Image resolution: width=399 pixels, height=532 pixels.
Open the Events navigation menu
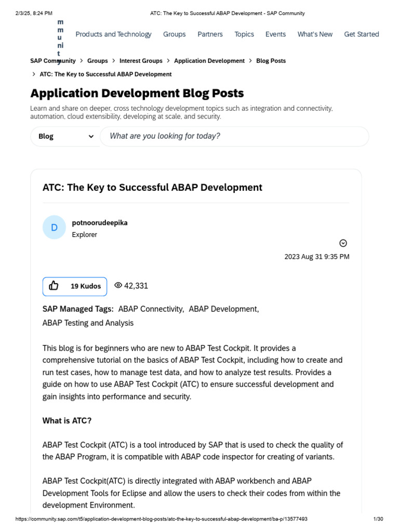click(275, 34)
